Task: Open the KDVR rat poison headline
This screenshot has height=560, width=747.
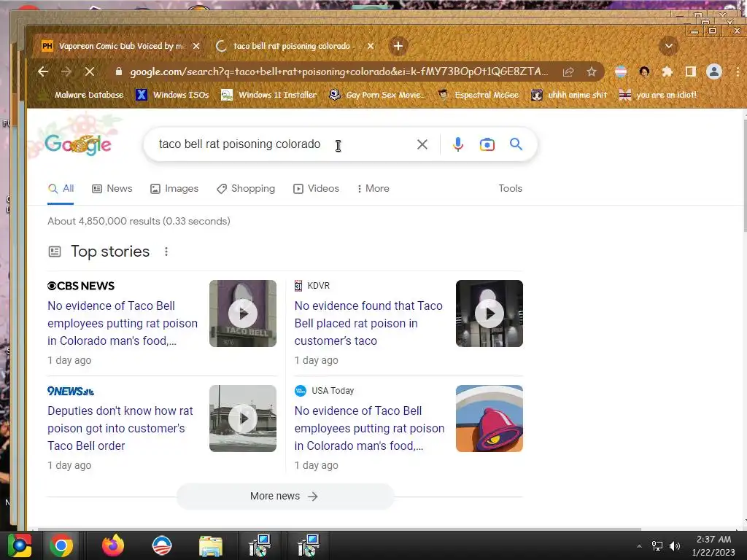Action: (368, 323)
